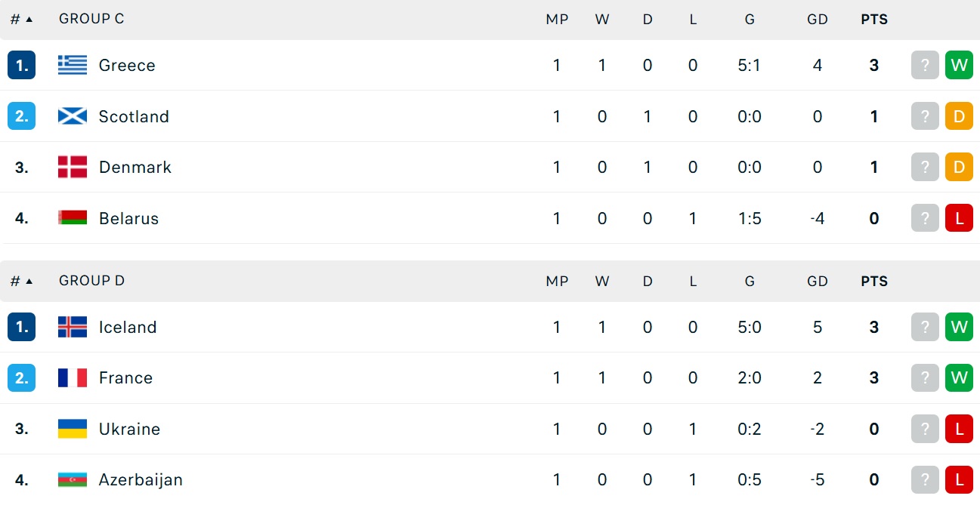This screenshot has width=980, height=505.
Task: Click the Iceland flag icon
Action: pyautogui.click(x=73, y=327)
